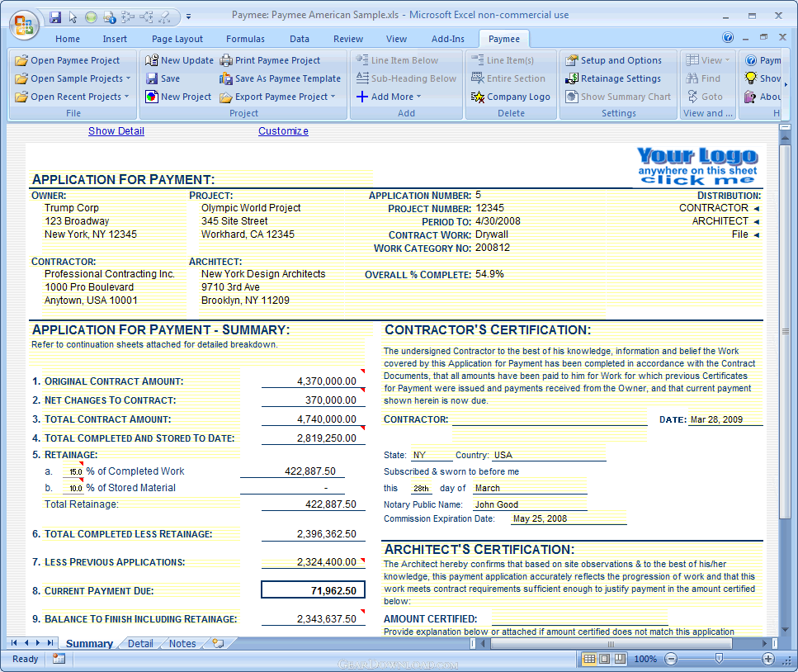The image size is (798, 672).
Task: Delete Company Logo
Action: click(x=511, y=97)
